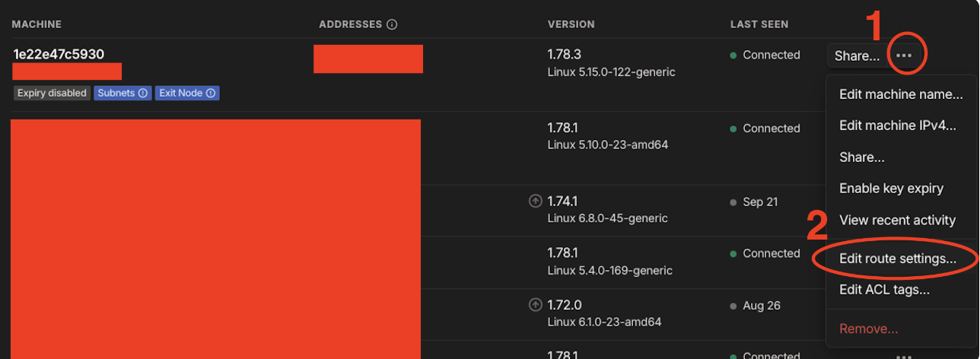Screen dimensions: 980x359
Task: Click the LAST SEEN column header
Action: 759,24
